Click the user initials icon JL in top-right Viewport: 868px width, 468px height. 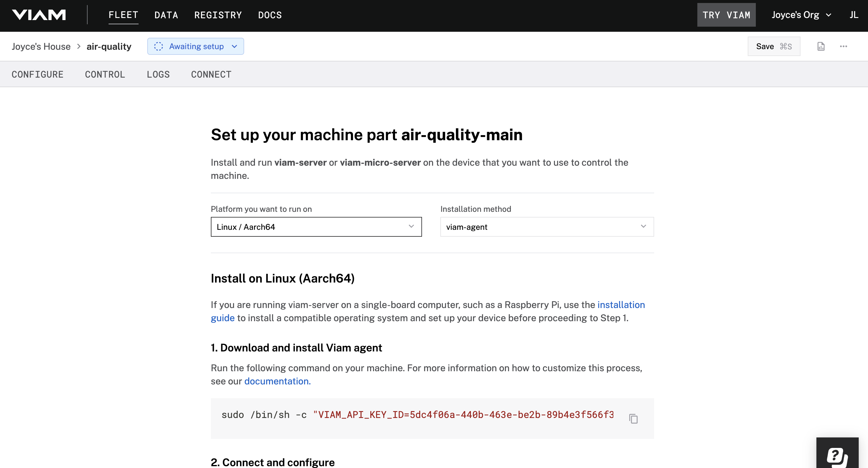855,14
